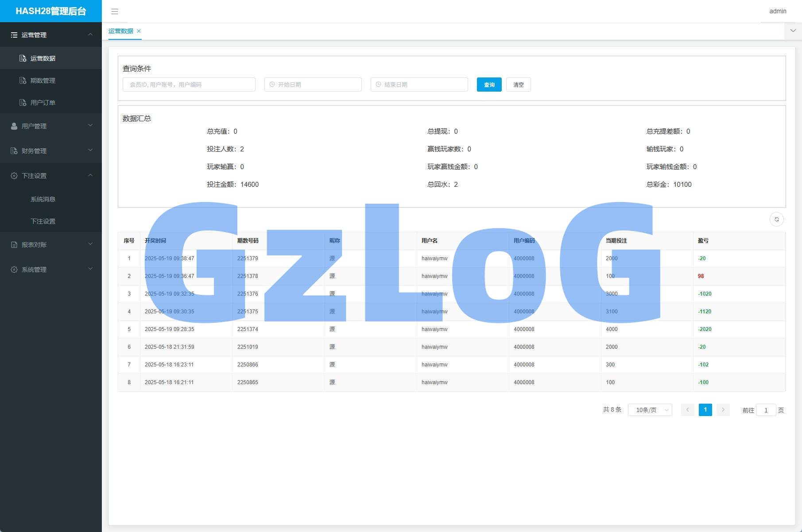Select 系统消息 submenu item
Image resolution: width=802 pixels, height=532 pixels.
[x=43, y=199]
